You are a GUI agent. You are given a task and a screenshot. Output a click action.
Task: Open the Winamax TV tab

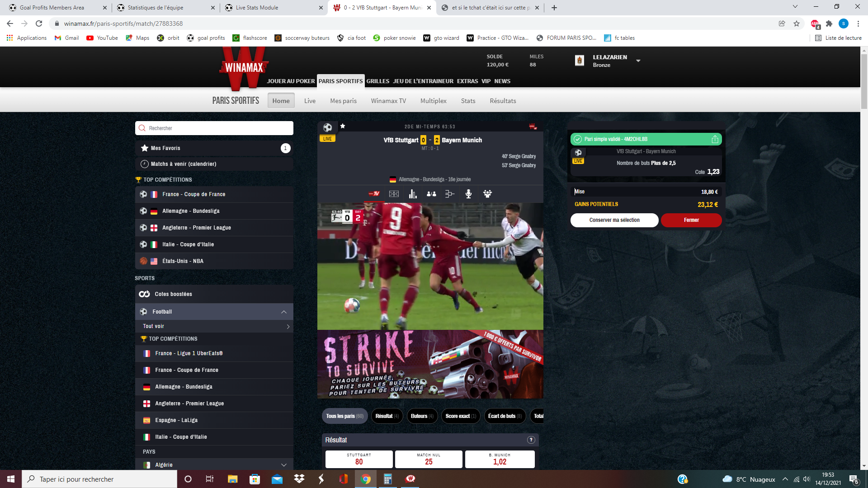388,101
